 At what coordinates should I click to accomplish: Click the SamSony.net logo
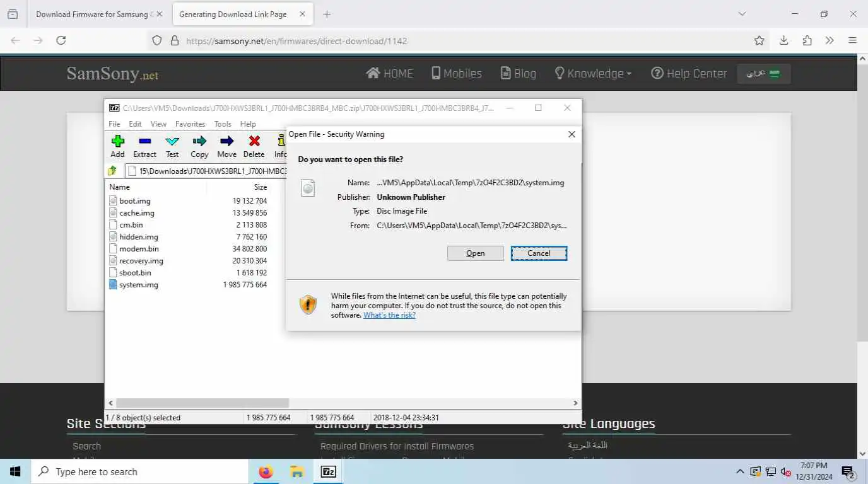112,74
